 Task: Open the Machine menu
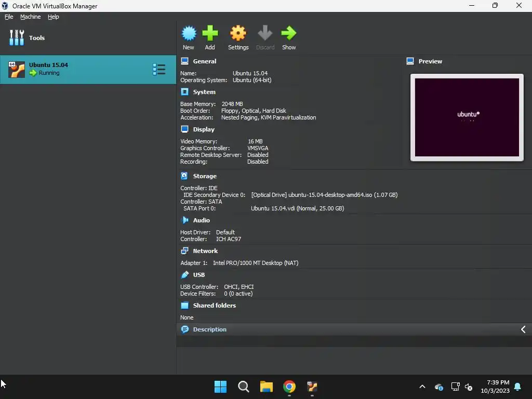30,17
